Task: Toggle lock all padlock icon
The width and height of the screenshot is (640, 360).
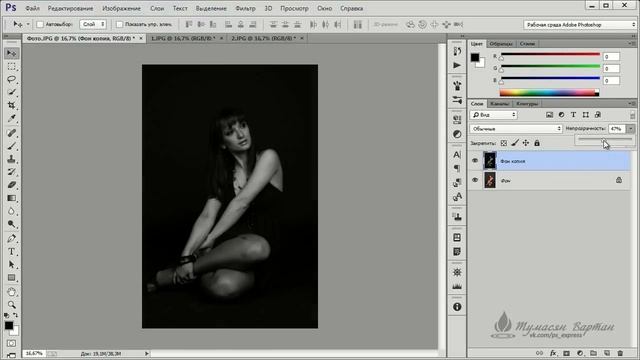Action: pyautogui.click(x=537, y=143)
